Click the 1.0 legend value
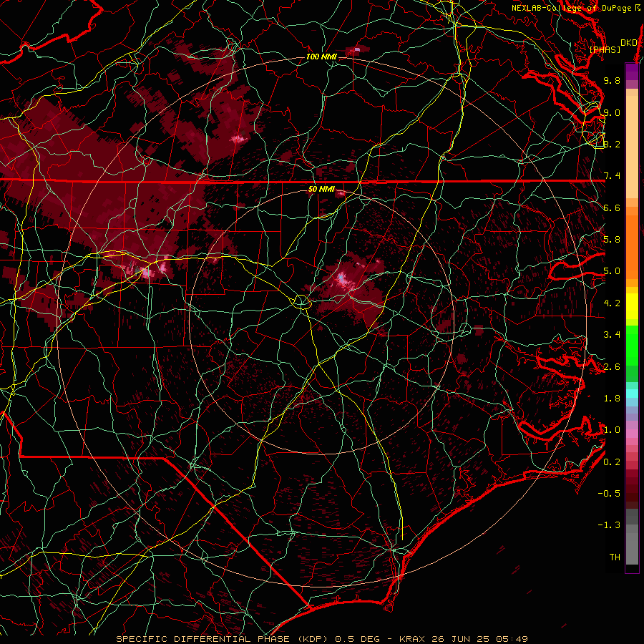Image resolution: width=644 pixels, height=644 pixels. click(x=612, y=430)
